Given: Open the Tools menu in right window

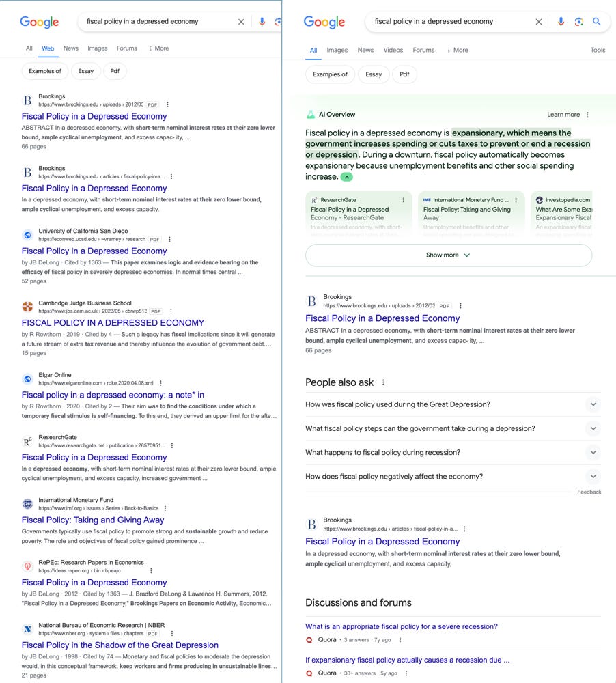Looking at the screenshot, I should tap(598, 50).
